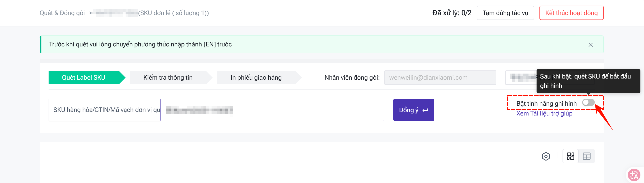Image resolution: width=644 pixels, height=183 pixels.
Task: Click Tạm dừng tác vụ button
Action: tap(505, 13)
